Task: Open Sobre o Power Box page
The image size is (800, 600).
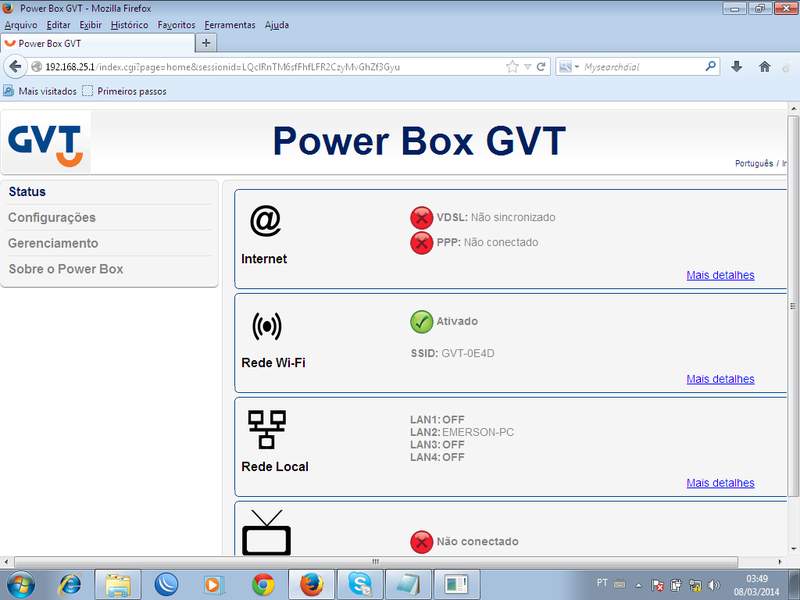Action: 66,269
